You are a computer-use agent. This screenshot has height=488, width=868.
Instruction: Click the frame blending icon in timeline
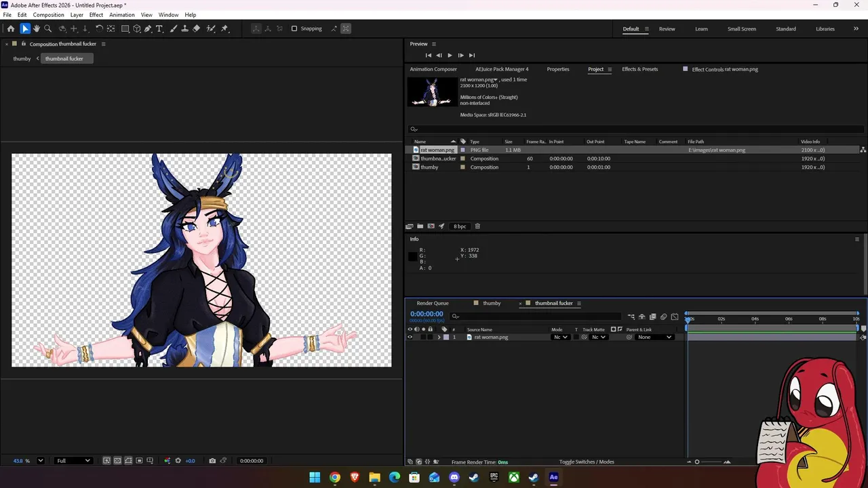[652, 317]
